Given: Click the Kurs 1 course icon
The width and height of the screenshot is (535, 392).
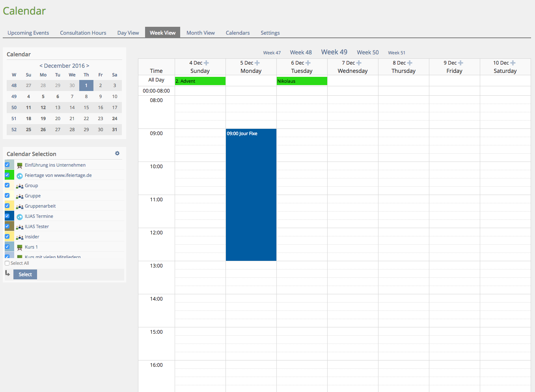Looking at the screenshot, I should coord(20,247).
